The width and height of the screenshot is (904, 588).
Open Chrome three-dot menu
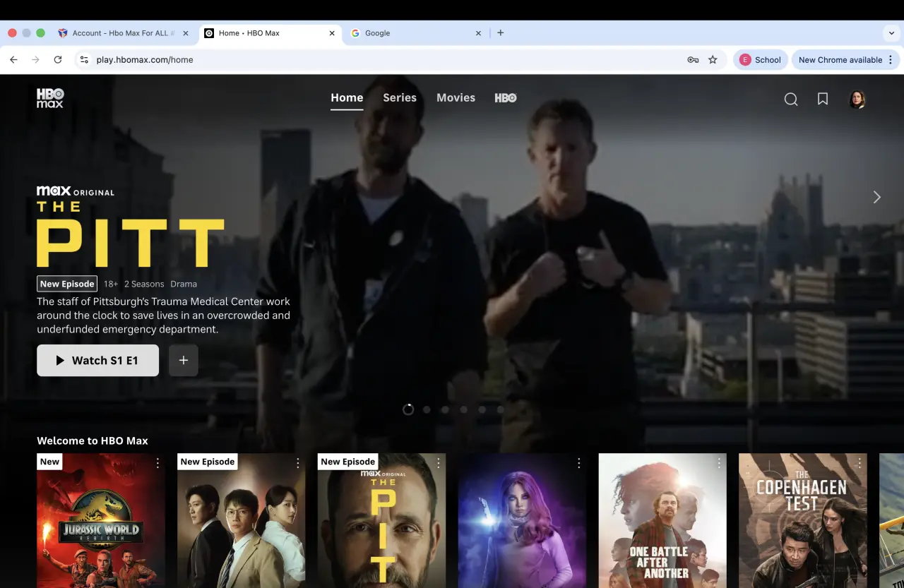(891, 60)
